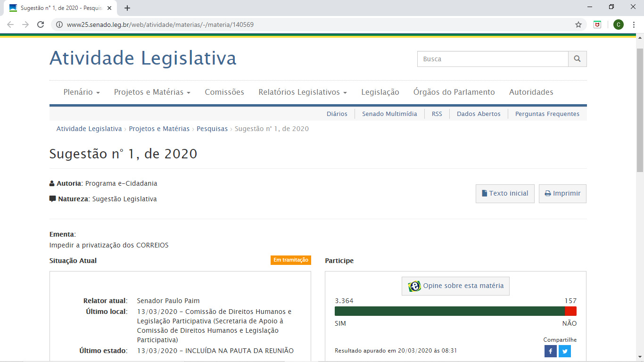Image resolution: width=644 pixels, height=362 pixels.
Task: View site information icon in address bar
Action: (x=59, y=25)
